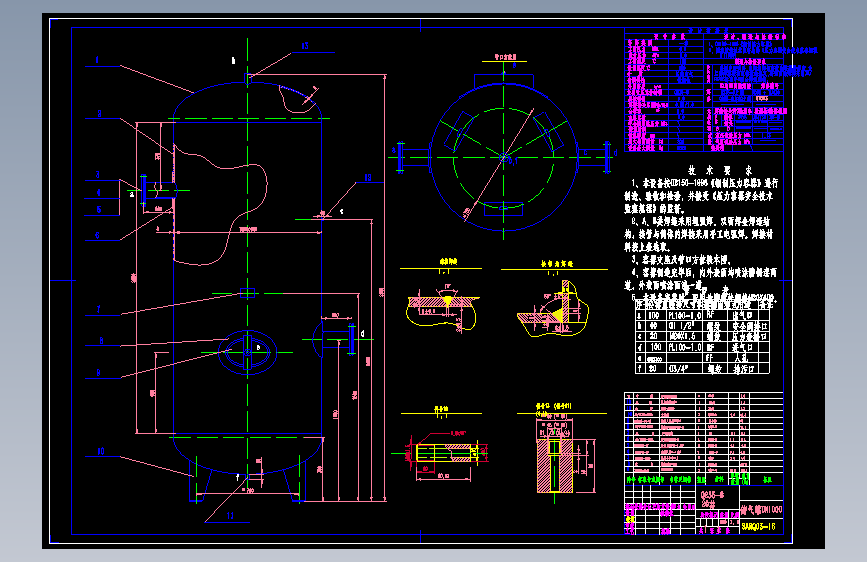Image resolution: width=867 pixels, height=562 pixels.
Task: Select the 技术要求 heading text
Action: tap(720, 170)
